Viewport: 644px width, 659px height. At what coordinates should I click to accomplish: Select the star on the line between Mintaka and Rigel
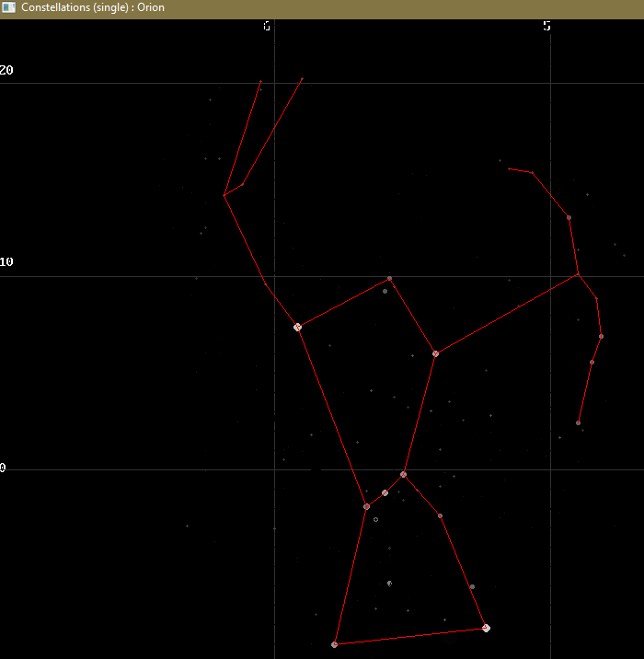pos(440,515)
